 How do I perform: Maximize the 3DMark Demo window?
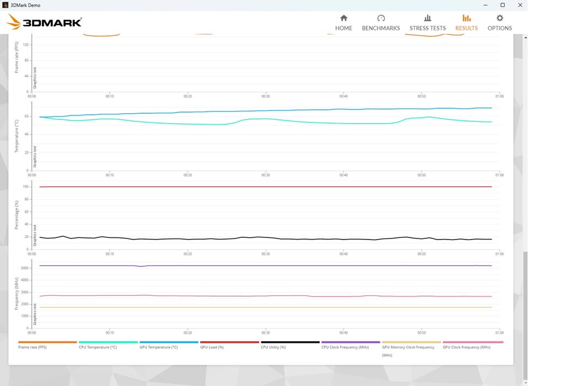tap(503, 5)
